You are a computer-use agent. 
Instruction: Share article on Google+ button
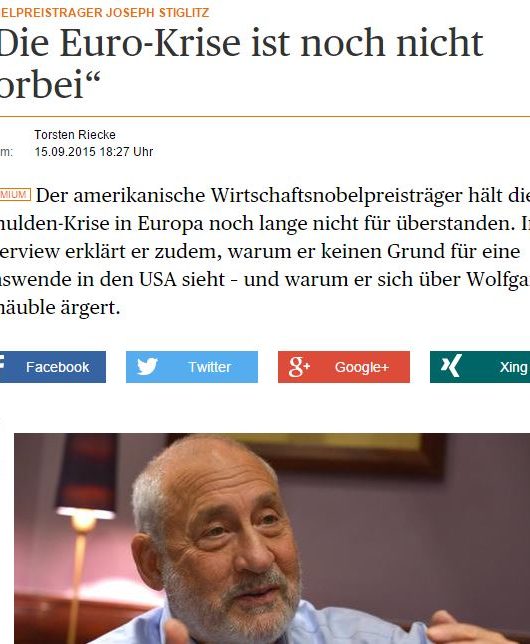pyautogui.click(x=344, y=367)
